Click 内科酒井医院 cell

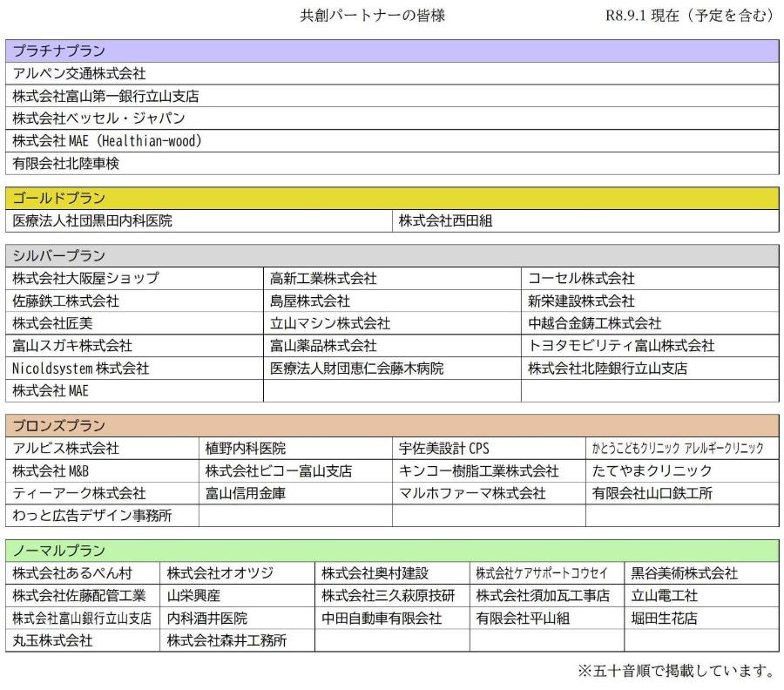pyautogui.click(x=238, y=619)
